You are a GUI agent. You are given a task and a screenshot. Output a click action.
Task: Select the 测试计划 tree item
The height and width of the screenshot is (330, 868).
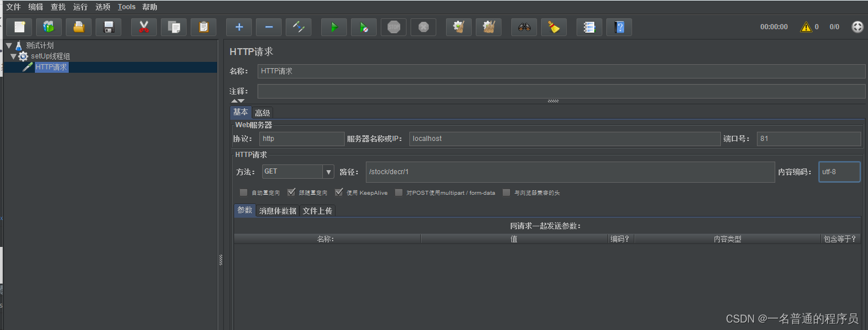[x=40, y=45]
